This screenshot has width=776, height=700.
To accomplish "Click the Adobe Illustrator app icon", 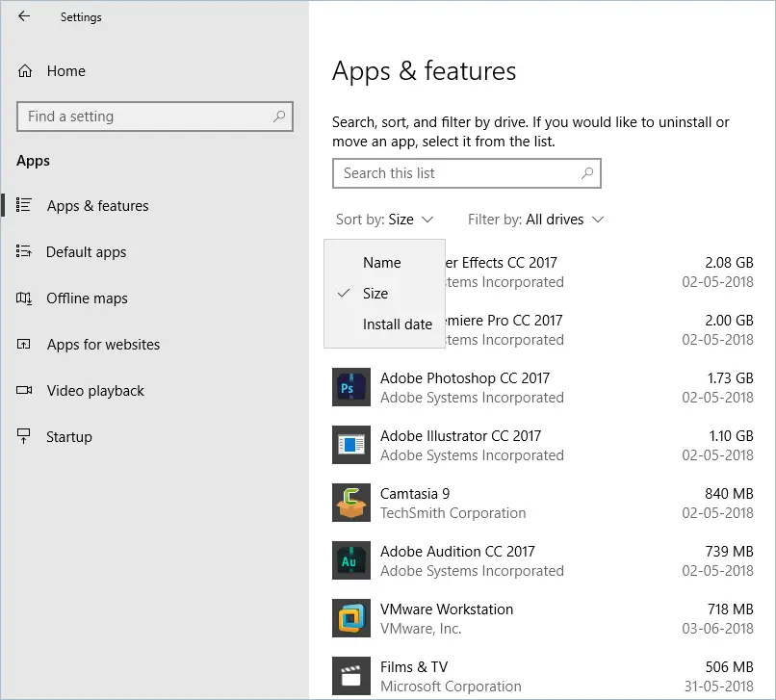I will coord(351,445).
